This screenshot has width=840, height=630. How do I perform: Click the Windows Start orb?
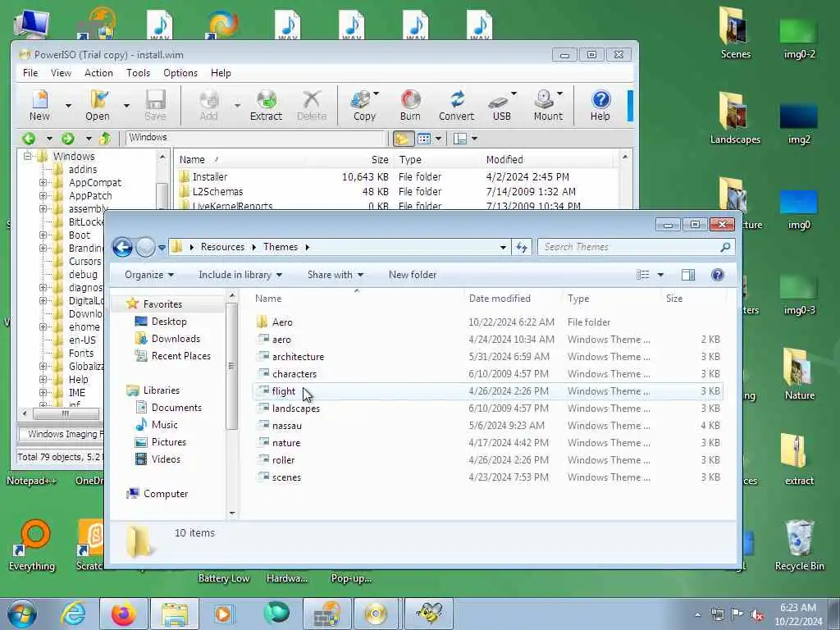pos(22,614)
